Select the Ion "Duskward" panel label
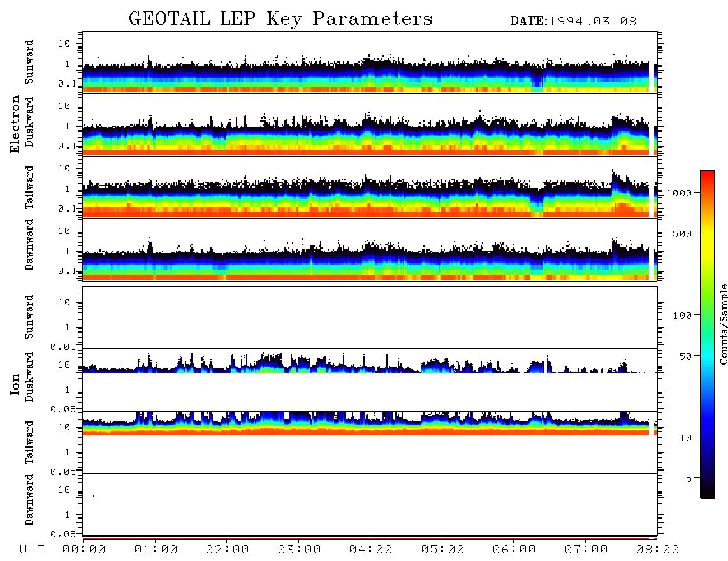Screen dimensions: 728x561 (x=29, y=377)
